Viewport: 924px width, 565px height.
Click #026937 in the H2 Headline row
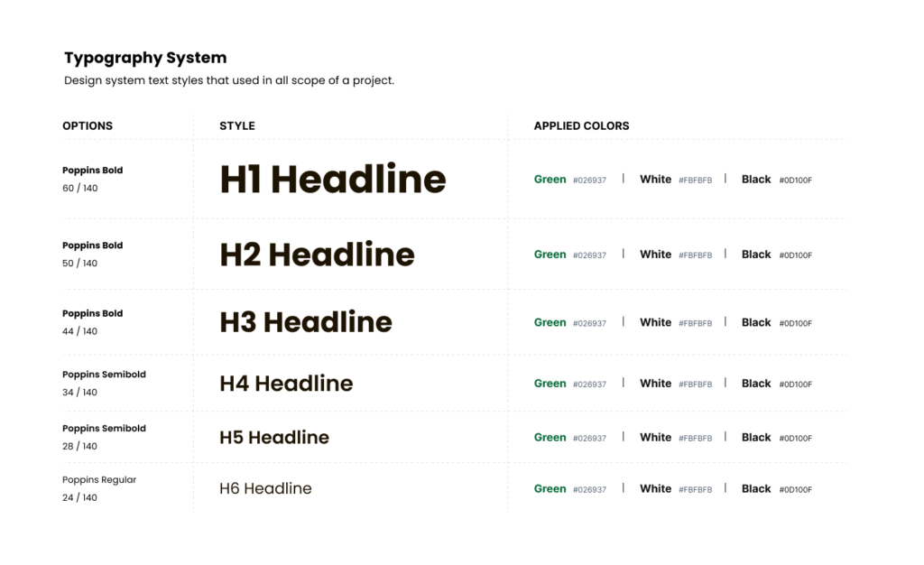pyautogui.click(x=589, y=255)
